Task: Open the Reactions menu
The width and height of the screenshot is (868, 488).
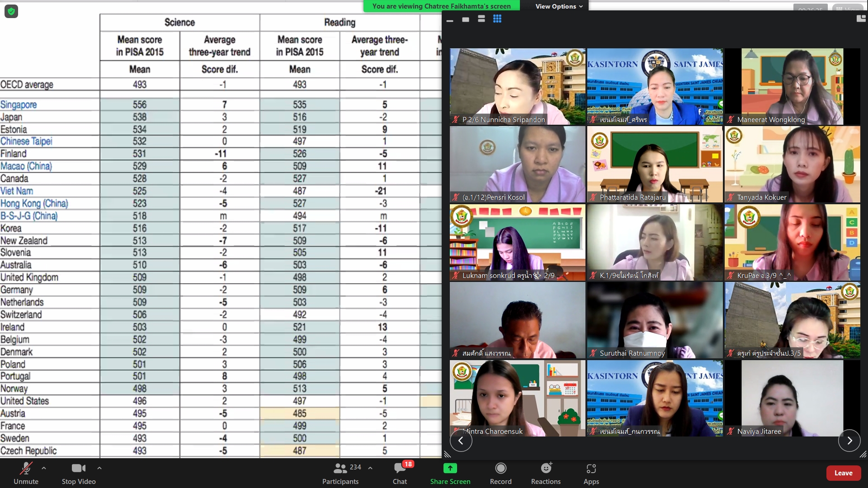Action: 546,472
